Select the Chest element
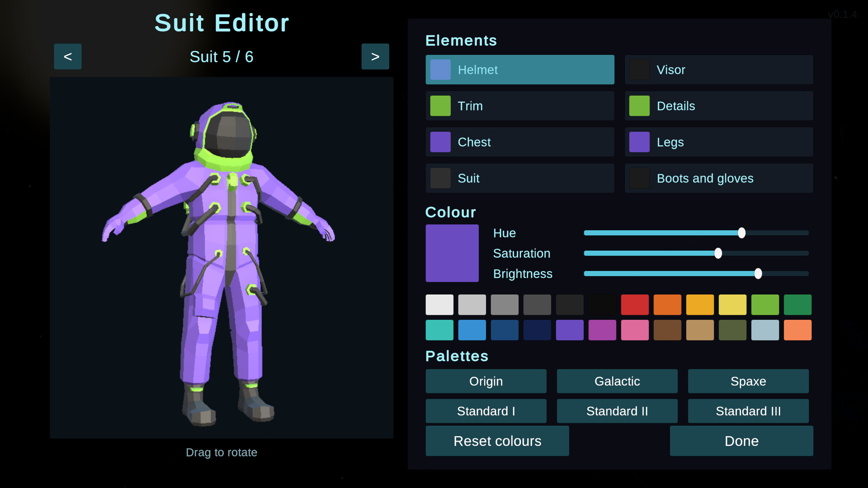 pyautogui.click(x=520, y=142)
